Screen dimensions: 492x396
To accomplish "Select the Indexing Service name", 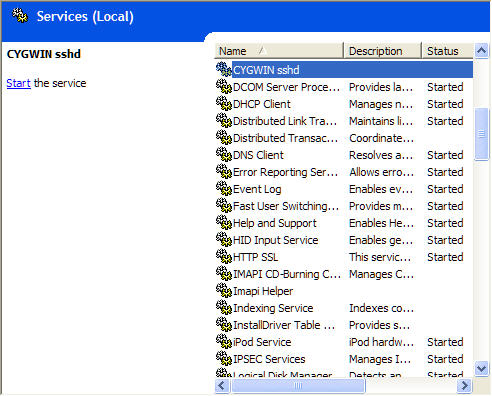I will [273, 308].
